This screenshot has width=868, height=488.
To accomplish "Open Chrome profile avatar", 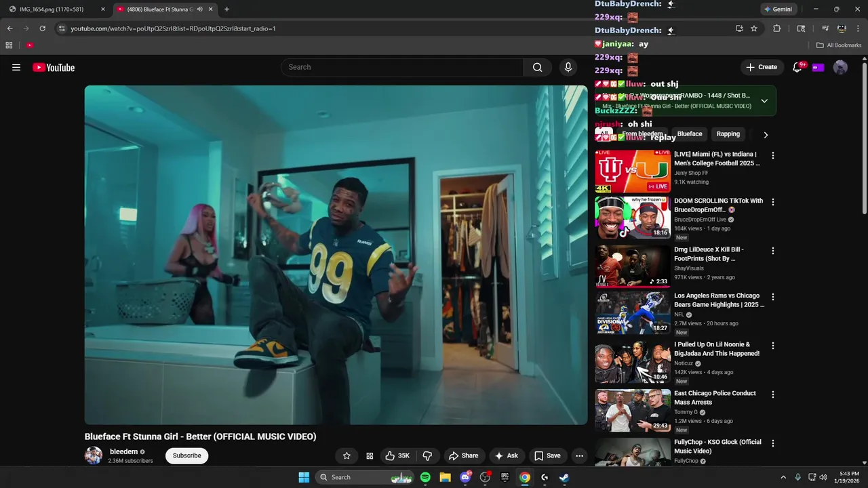I will [842, 28].
